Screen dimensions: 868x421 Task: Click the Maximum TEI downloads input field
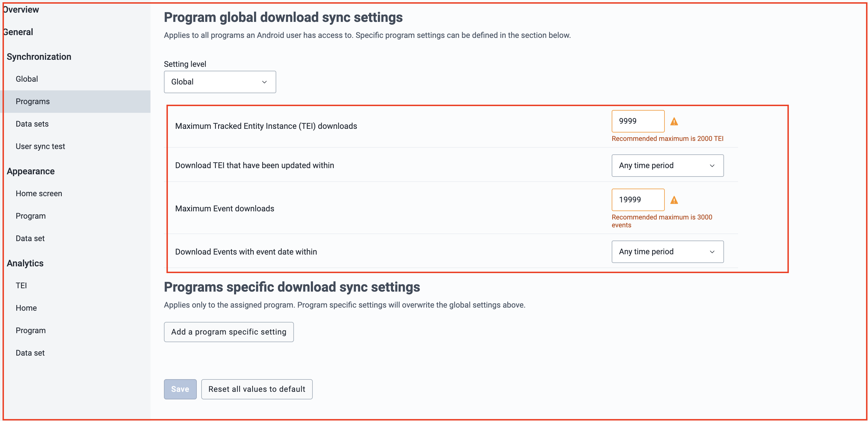pos(638,121)
